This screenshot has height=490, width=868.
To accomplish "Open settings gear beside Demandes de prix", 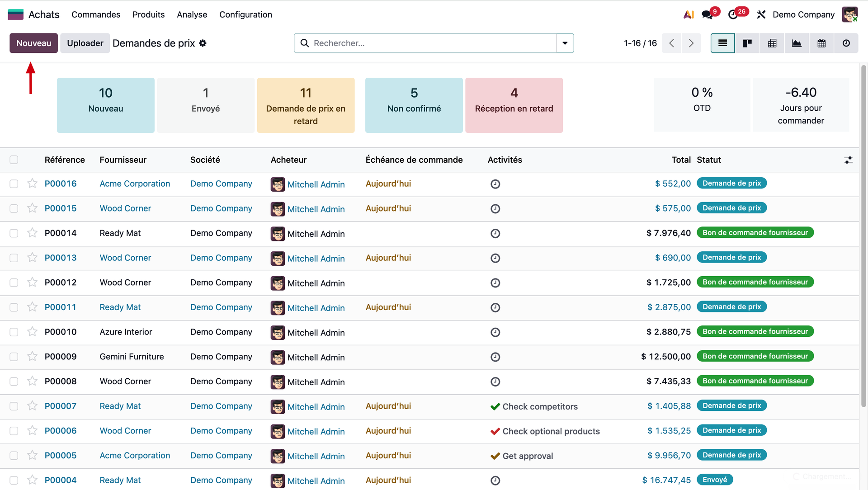I will pos(203,43).
